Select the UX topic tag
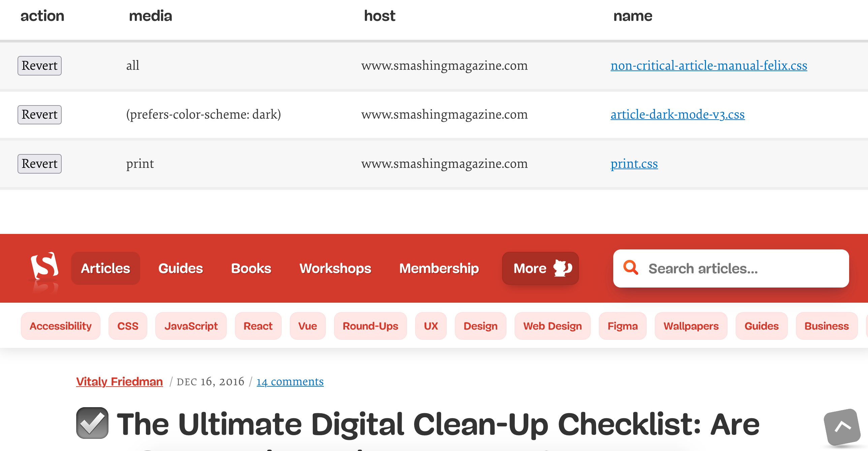Screen dimensions: 868x451 (x=431, y=326)
